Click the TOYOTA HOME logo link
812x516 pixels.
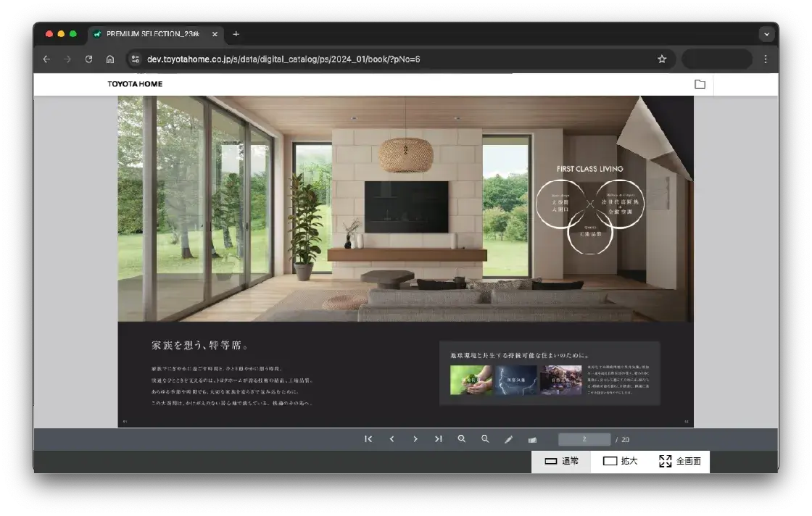135,84
